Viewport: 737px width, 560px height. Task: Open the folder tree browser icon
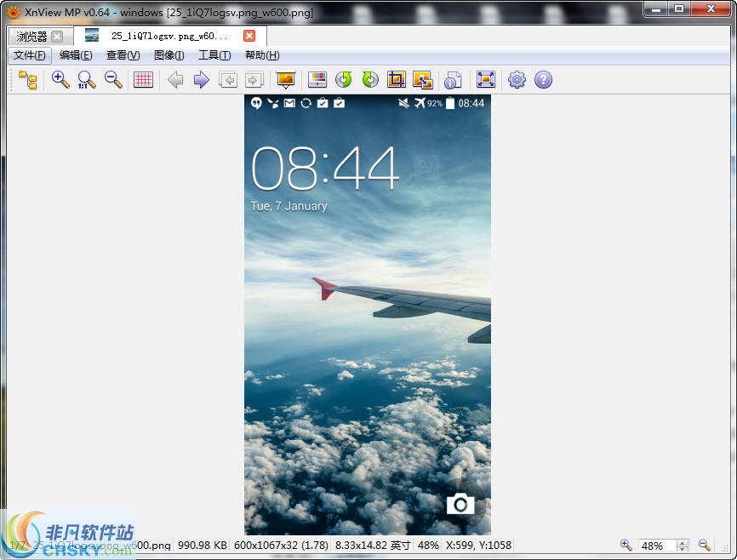click(x=28, y=80)
